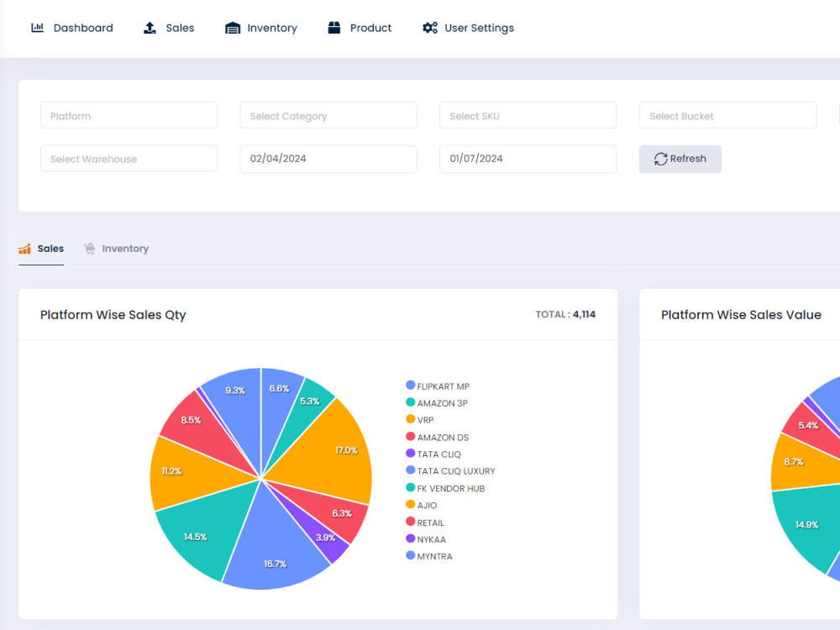
Task: Toggle TATA CLIQ LUXURY legend entry
Action: 450,471
